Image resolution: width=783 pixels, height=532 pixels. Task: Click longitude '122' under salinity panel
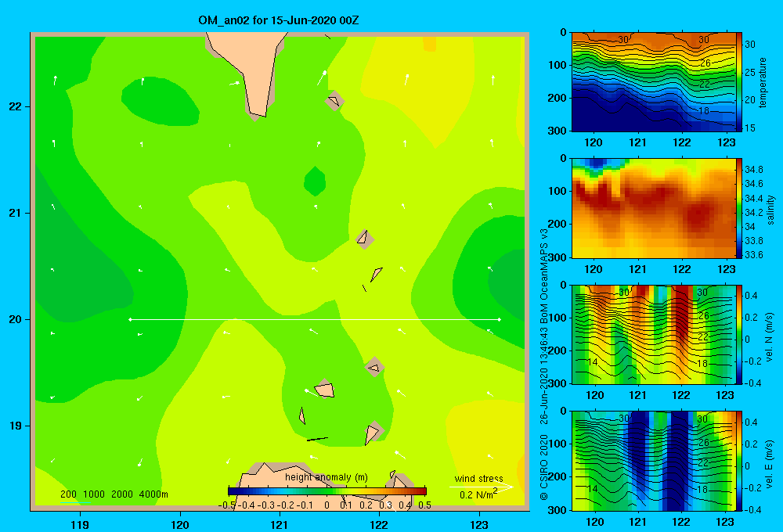(682, 269)
